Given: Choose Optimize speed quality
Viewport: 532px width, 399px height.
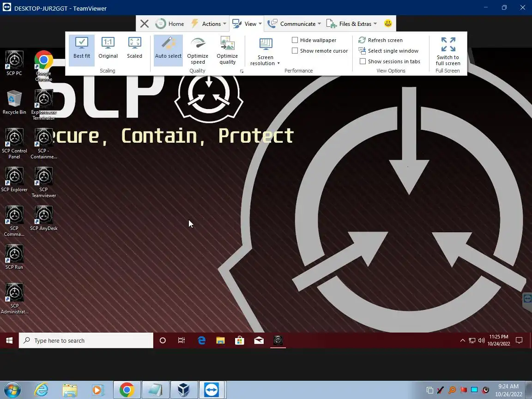Looking at the screenshot, I should [x=198, y=50].
